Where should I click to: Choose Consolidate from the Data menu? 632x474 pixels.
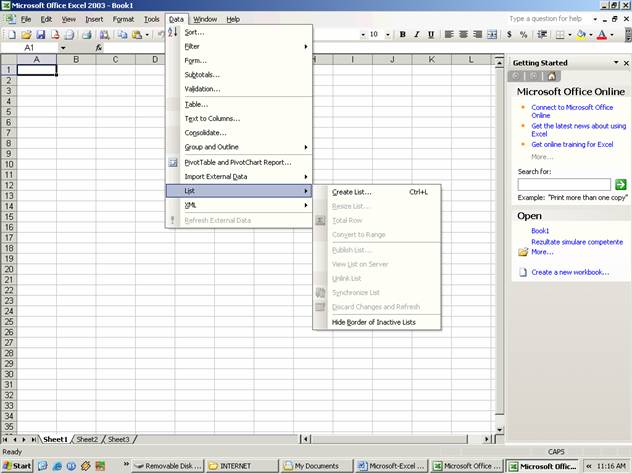pyautogui.click(x=239, y=133)
